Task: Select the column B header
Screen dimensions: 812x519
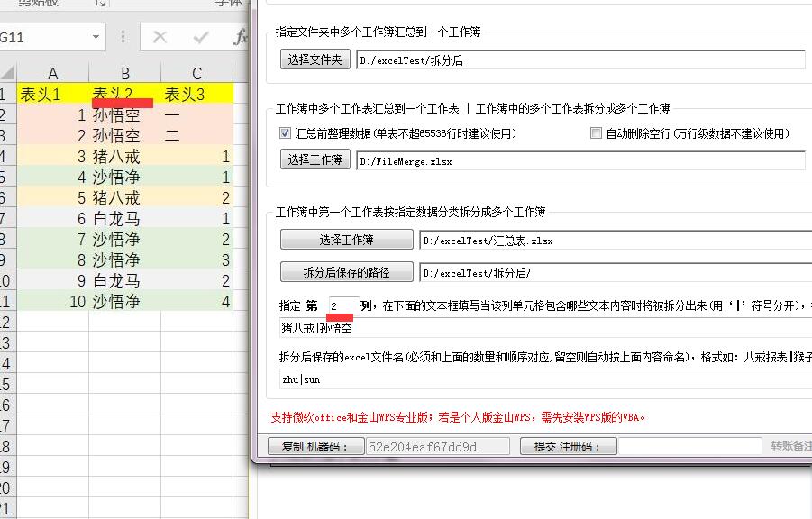Action: pyautogui.click(x=125, y=74)
